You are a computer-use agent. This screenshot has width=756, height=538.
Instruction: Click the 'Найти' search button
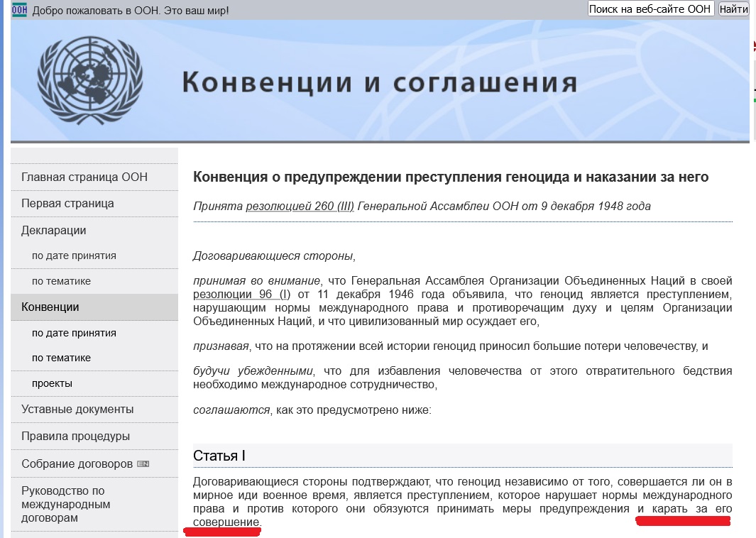(734, 9)
